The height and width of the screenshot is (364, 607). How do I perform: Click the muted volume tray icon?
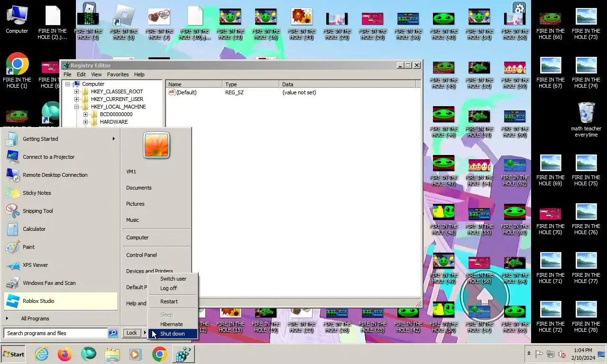tap(562, 354)
